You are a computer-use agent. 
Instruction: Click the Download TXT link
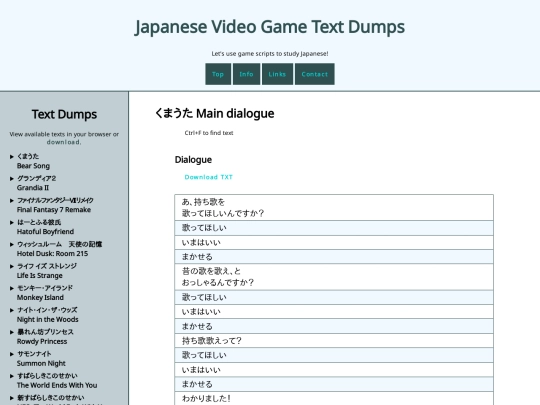(x=209, y=177)
